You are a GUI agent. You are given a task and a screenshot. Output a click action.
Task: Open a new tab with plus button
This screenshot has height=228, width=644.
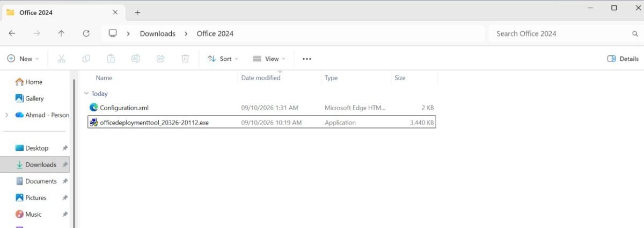137,12
